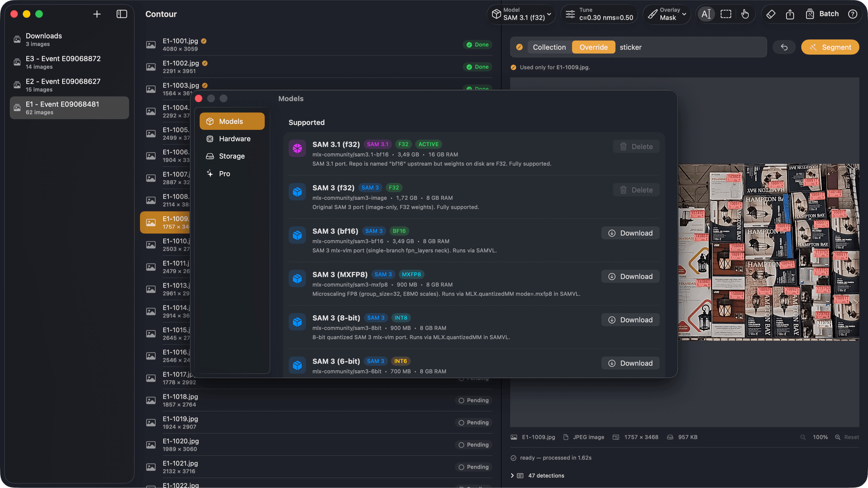Image resolution: width=868 pixels, height=488 pixels.
Task: Download the SAM 3 (bf16) model
Action: click(x=630, y=233)
